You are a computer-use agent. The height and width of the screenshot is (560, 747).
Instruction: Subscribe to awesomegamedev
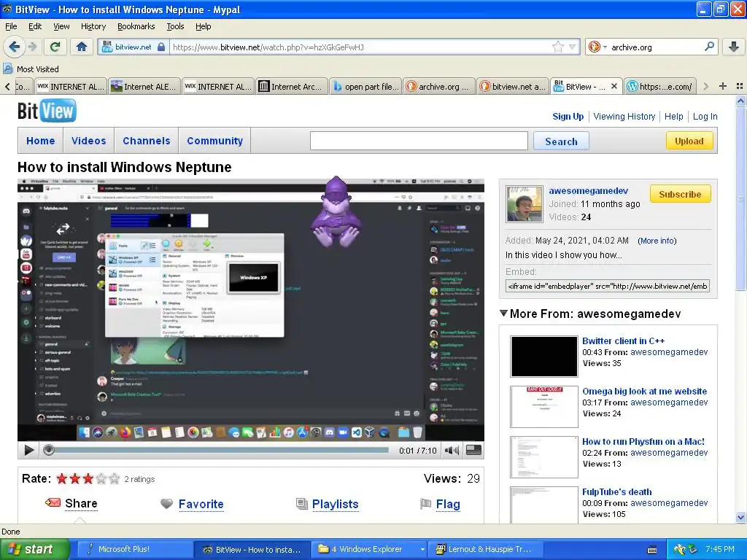(x=680, y=194)
